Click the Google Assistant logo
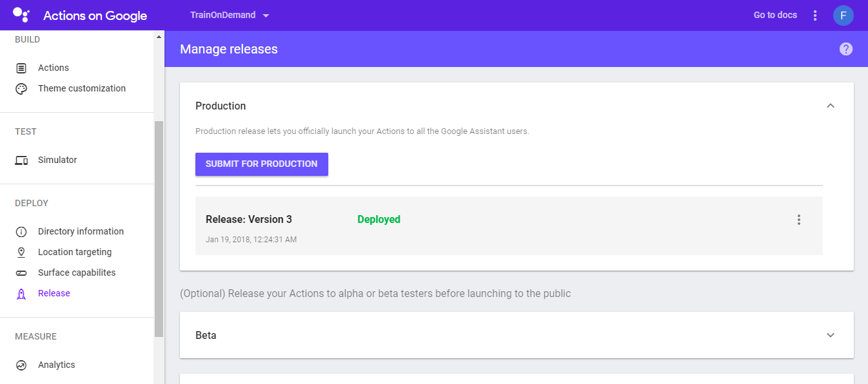Image resolution: width=868 pixels, height=384 pixels. pyautogui.click(x=21, y=15)
